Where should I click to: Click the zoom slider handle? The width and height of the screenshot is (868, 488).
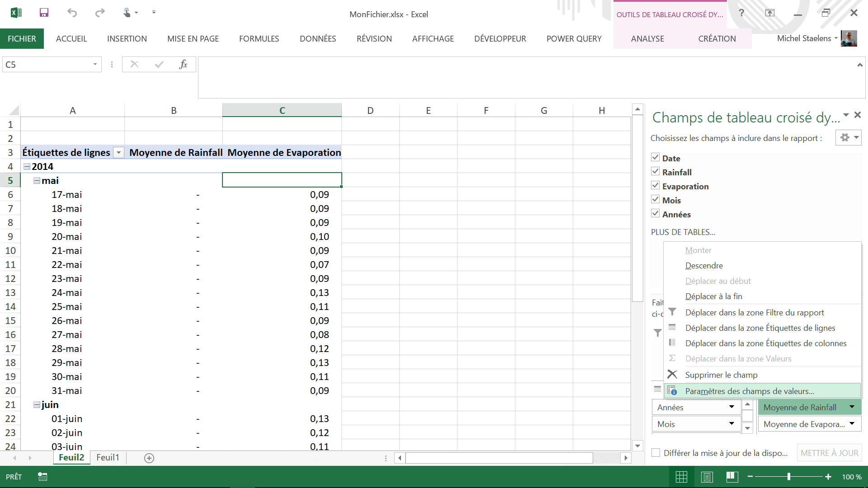789,477
